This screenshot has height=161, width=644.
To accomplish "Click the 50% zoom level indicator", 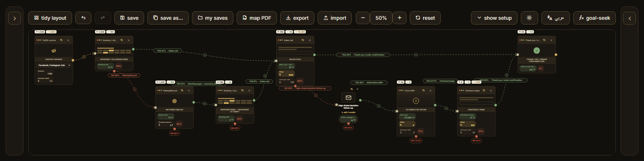I will click(x=381, y=18).
